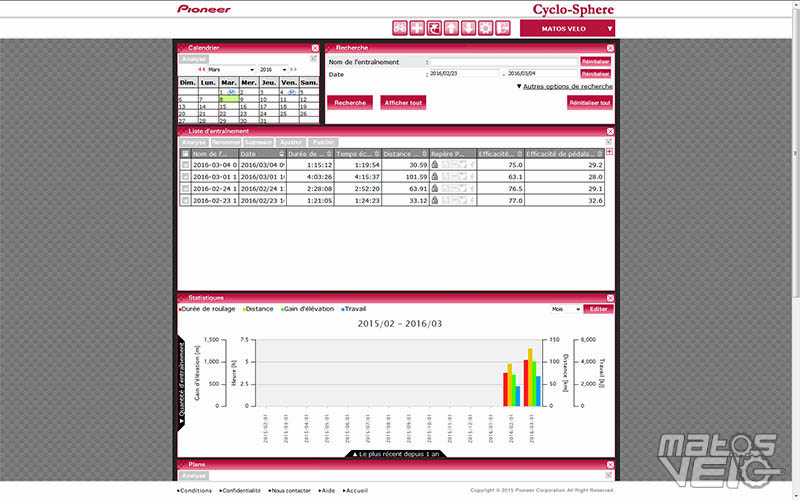The height and width of the screenshot is (500, 800).
Task: Click the Nom de l'entraînement input field
Action: [504, 62]
